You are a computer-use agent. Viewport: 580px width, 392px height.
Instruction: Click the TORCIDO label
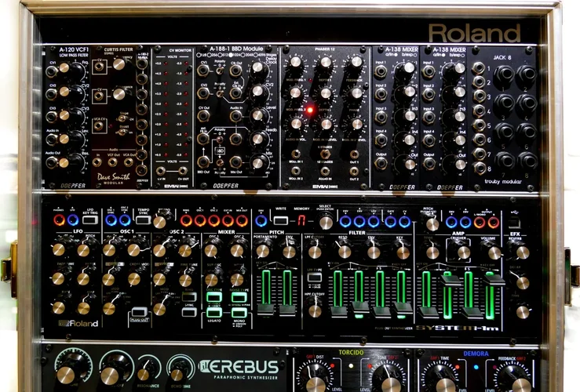coord(351,353)
